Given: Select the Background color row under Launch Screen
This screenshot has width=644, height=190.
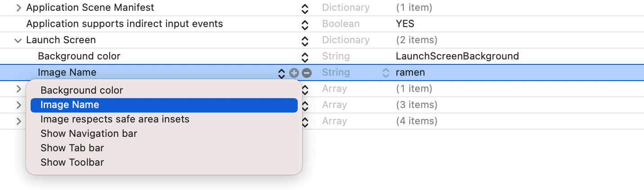Looking at the screenshot, I should [x=79, y=56].
